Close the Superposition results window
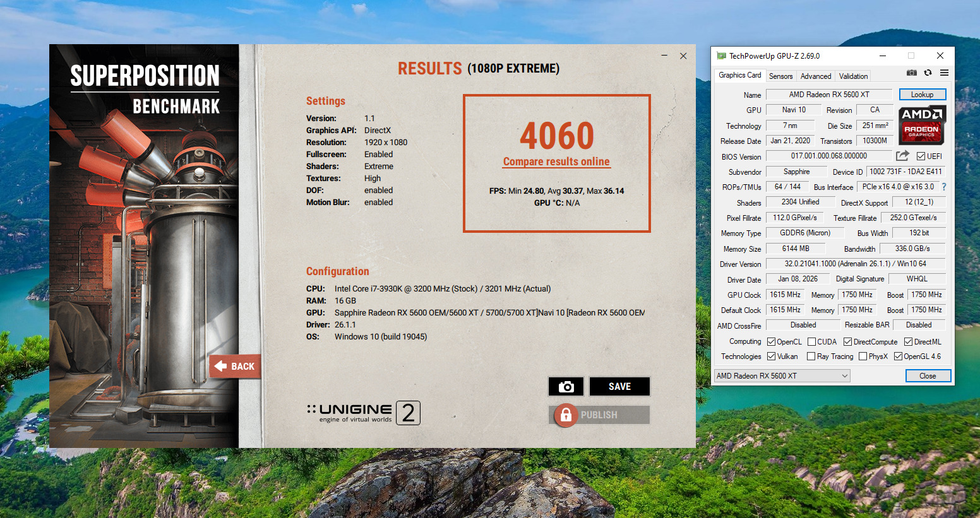This screenshot has width=980, height=518. (683, 56)
